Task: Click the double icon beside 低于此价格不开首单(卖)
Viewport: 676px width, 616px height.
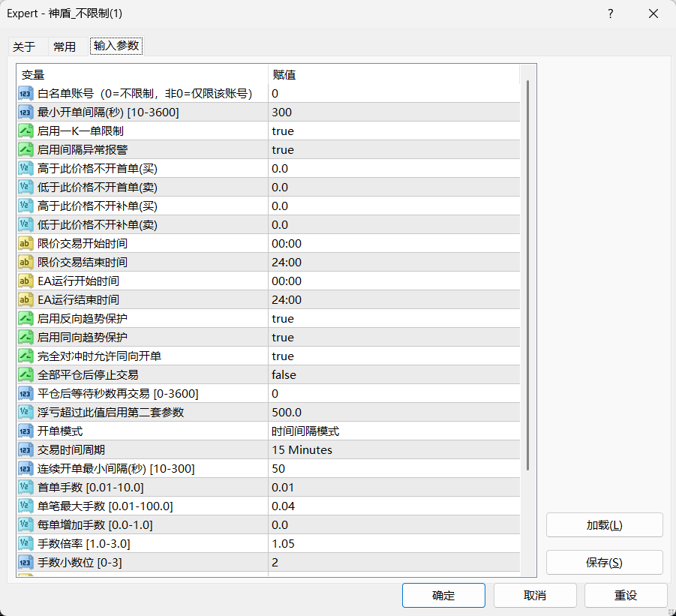Action: tap(26, 188)
